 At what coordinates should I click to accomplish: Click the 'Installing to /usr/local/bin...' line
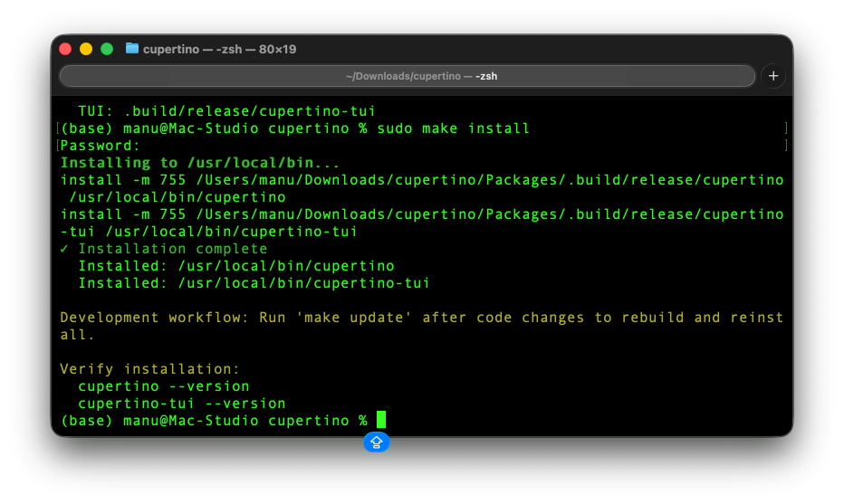tap(200, 163)
